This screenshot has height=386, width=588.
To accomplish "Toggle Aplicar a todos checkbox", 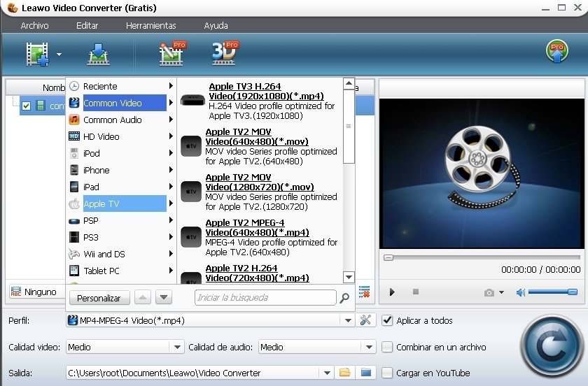I will [387, 320].
